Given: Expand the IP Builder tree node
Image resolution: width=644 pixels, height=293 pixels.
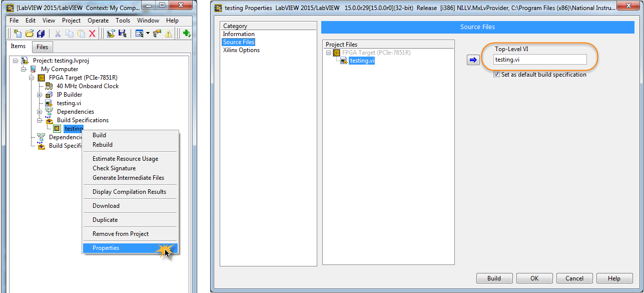Looking at the screenshot, I should 40,95.
